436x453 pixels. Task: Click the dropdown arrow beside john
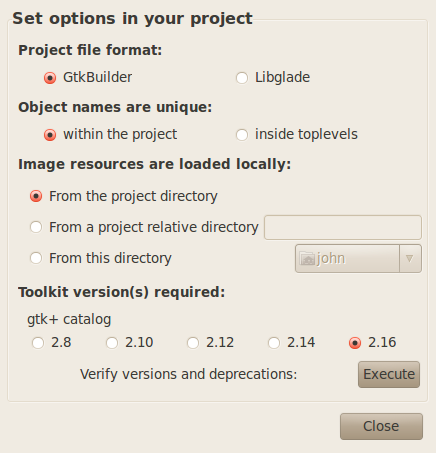tap(410, 259)
